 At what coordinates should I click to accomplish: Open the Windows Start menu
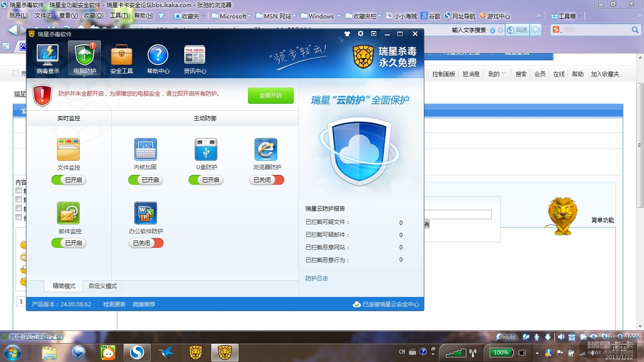(12, 352)
